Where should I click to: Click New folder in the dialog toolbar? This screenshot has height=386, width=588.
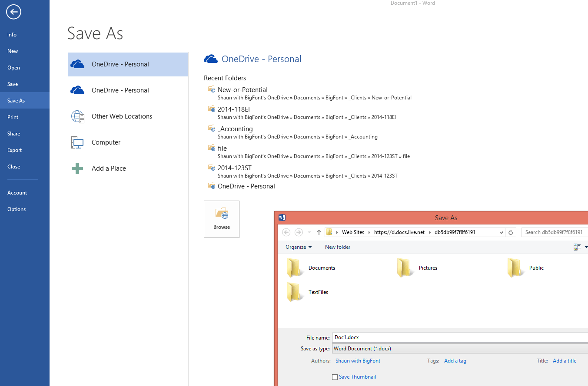pos(338,247)
